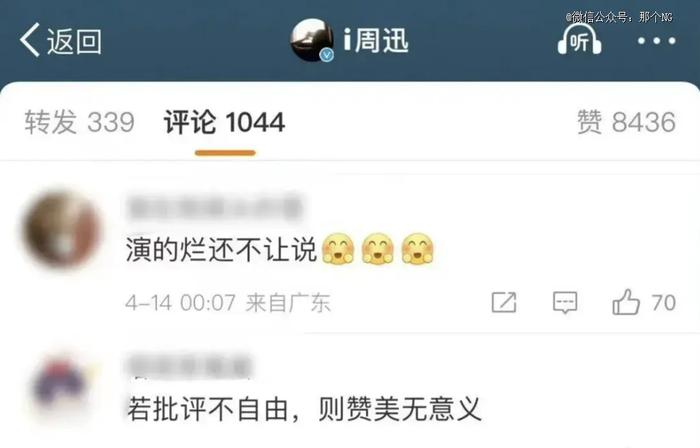Go back via 返回 label

tap(75, 41)
